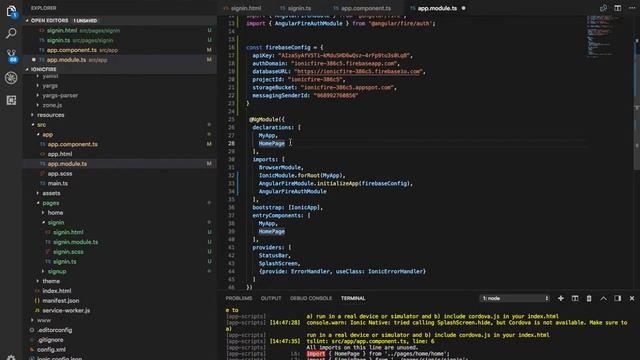Image resolution: width=640 pixels, height=360 pixels.
Task: Collapse the src folder
Action: (41, 125)
